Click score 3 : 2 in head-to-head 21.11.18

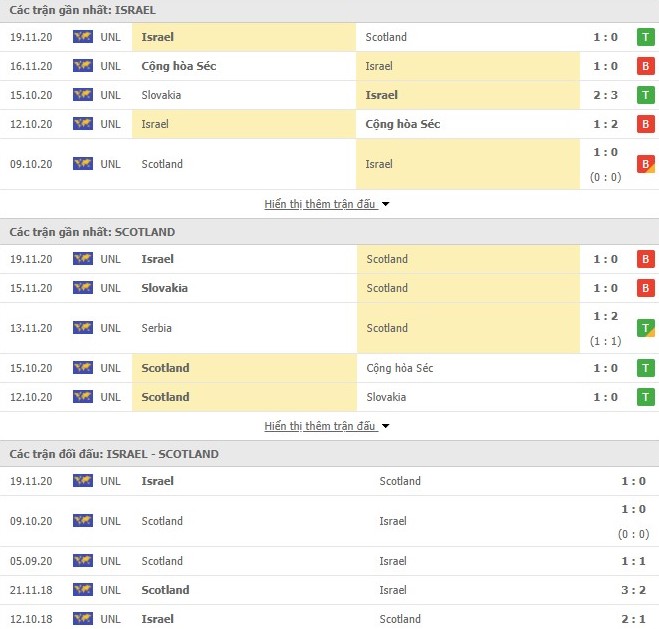[x=633, y=590]
